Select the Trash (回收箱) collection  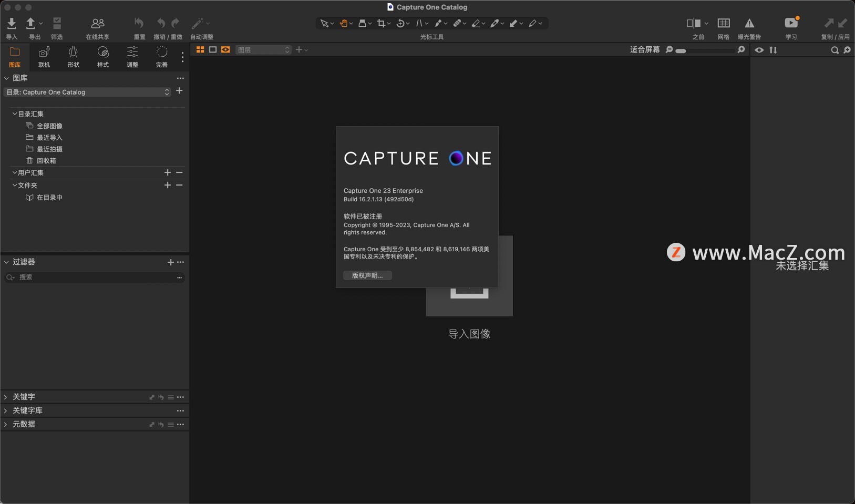click(x=46, y=160)
